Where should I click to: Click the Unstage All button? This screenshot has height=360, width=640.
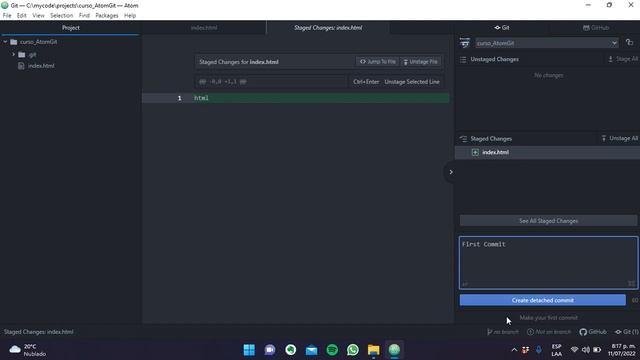[x=619, y=138]
